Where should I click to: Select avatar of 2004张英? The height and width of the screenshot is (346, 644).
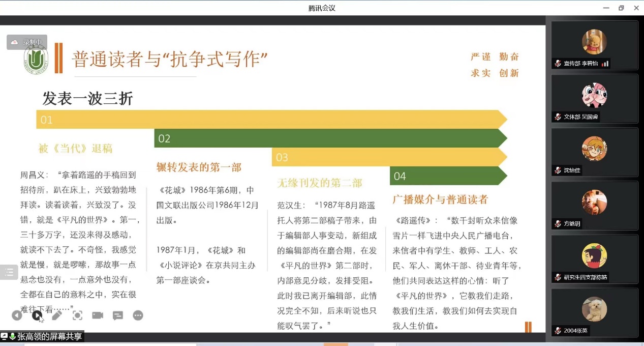(594, 309)
